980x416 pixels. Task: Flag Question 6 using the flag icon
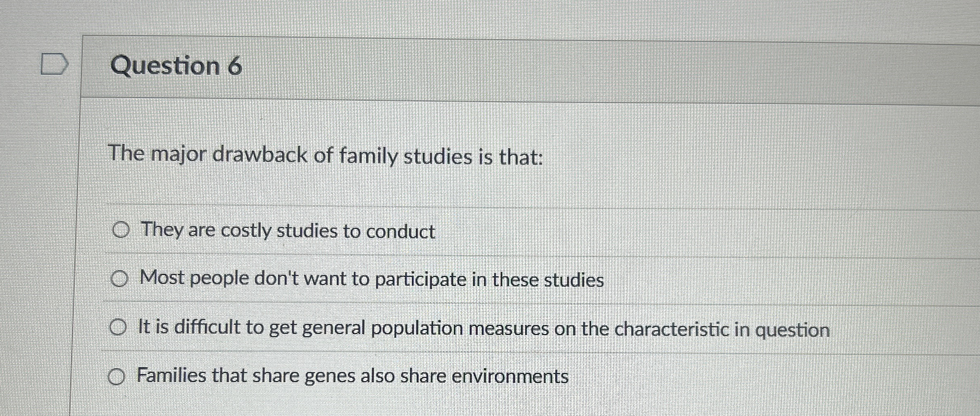(x=54, y=64)
